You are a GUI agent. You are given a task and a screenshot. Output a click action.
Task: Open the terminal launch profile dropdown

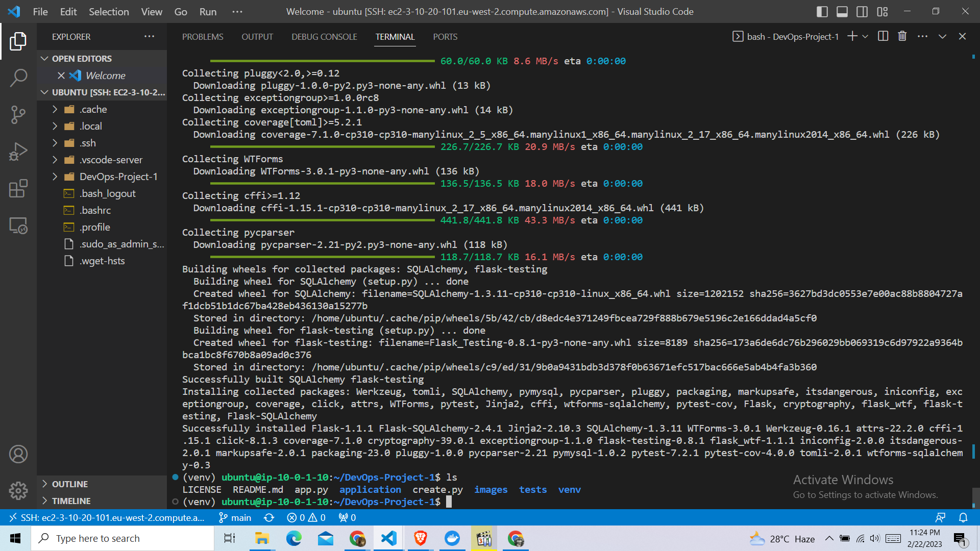865,36
